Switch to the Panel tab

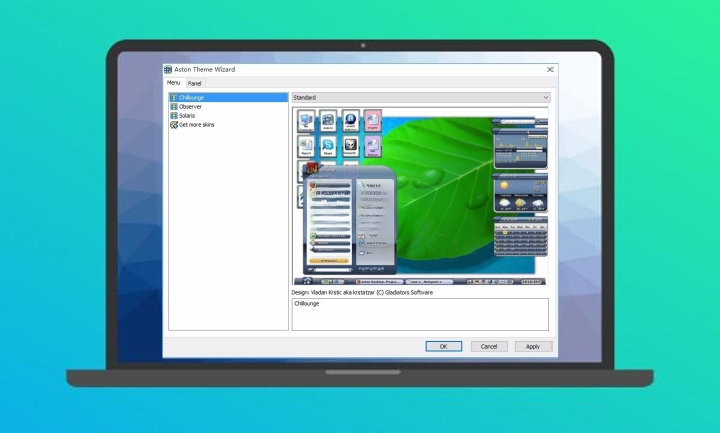pos(195,83)
